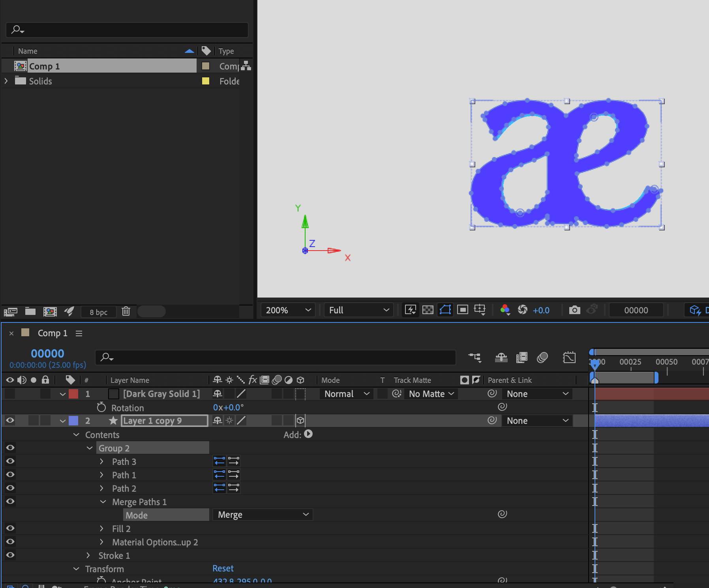Enable frame blending for the composition
The height and width of the screenshot is (588, 709).
tap(522, 358)
